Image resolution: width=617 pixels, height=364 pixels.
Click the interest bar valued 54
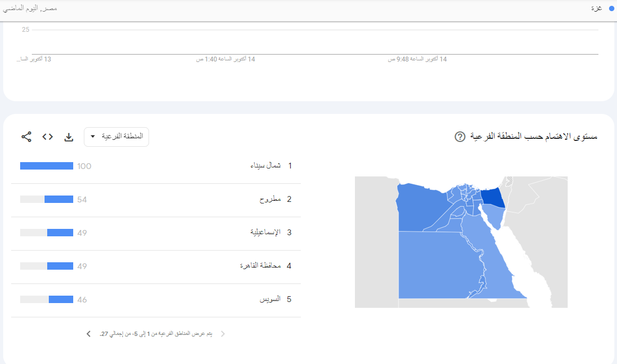(x=58, y=199)
